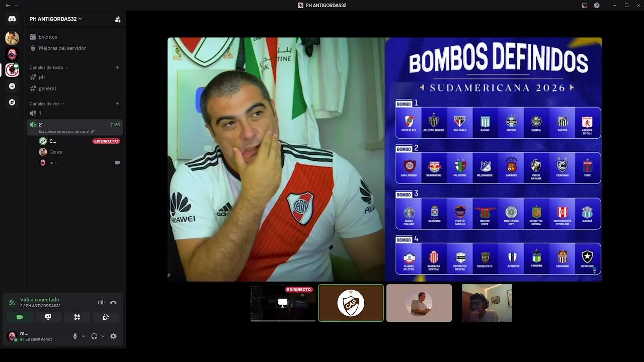Toggle the camera off
The width and height of the screenshot is (644, 362).
tap(20, 317)
